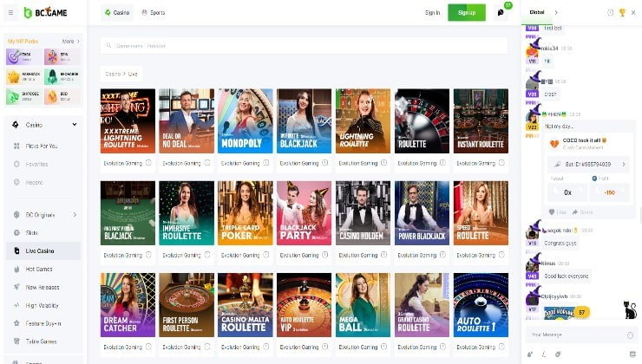This screenshot has width=642, height=364.
Task: Click info icon under Blackjack Party
Action: click(x=325, y=255)
